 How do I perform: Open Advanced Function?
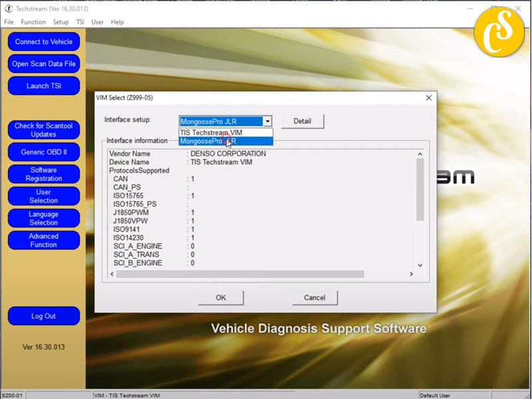[43, 240]
